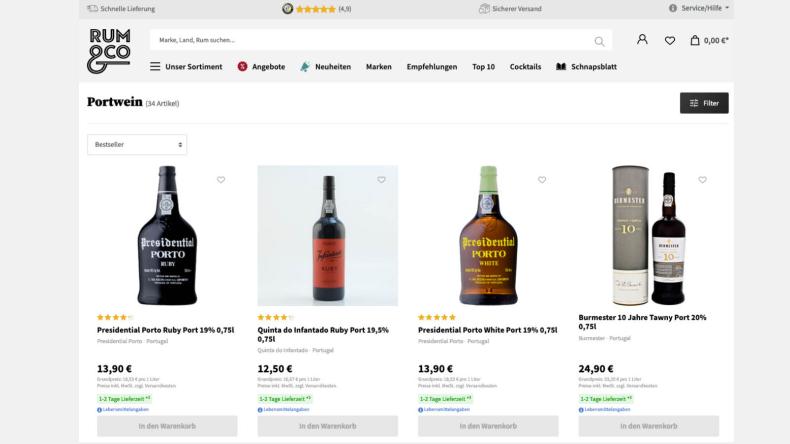Open the Cocktails menu item

[525, 67]
